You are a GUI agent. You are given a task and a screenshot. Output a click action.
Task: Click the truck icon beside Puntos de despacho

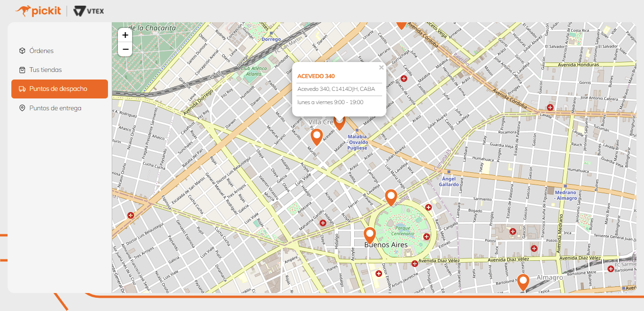pyautogui.click(x=22, y=89)
